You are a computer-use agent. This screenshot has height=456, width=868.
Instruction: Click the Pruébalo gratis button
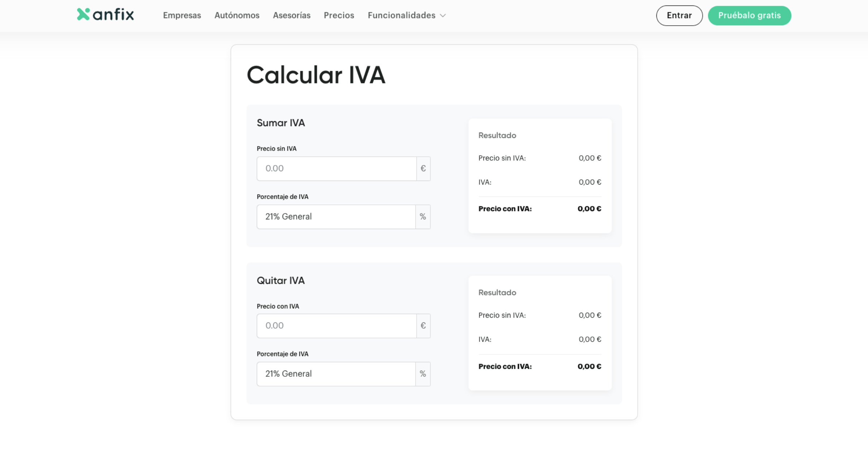pyautogui.click(x=749, y=16)
